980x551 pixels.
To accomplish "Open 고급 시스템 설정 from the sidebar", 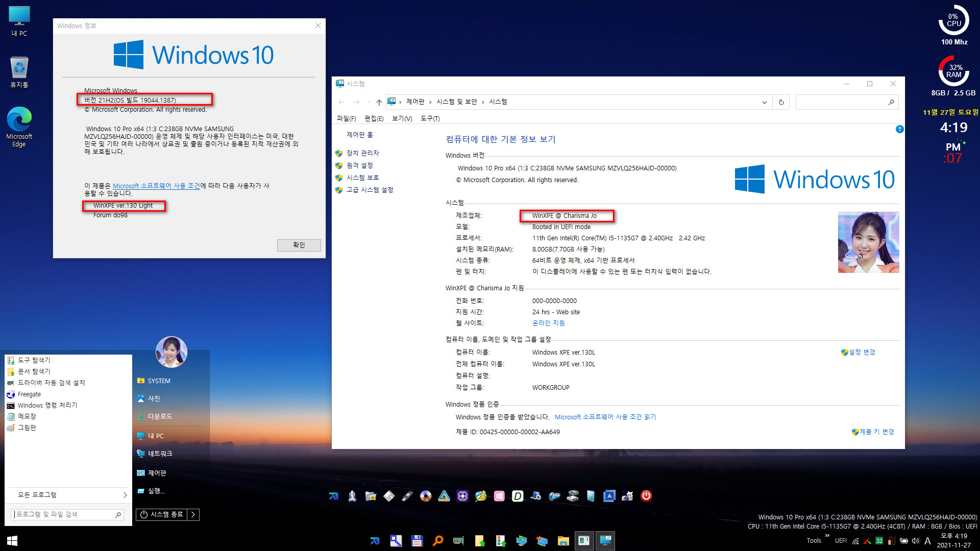I will tap(370, 190).
